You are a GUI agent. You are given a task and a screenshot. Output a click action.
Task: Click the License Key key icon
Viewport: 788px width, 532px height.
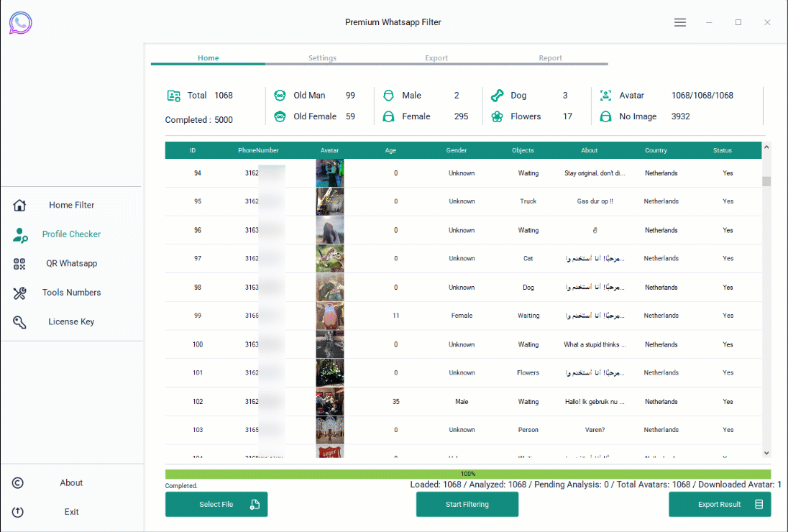pyautogui.click(x=19, y=322)
